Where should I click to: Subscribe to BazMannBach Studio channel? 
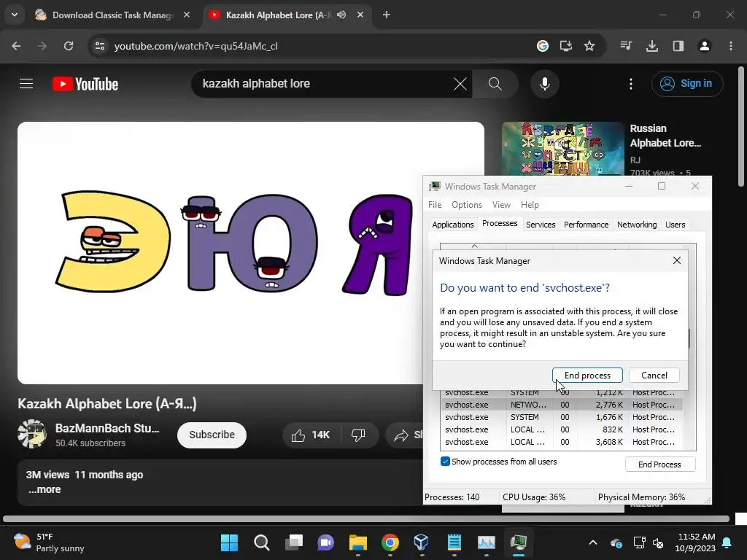[x=212, y=435]
